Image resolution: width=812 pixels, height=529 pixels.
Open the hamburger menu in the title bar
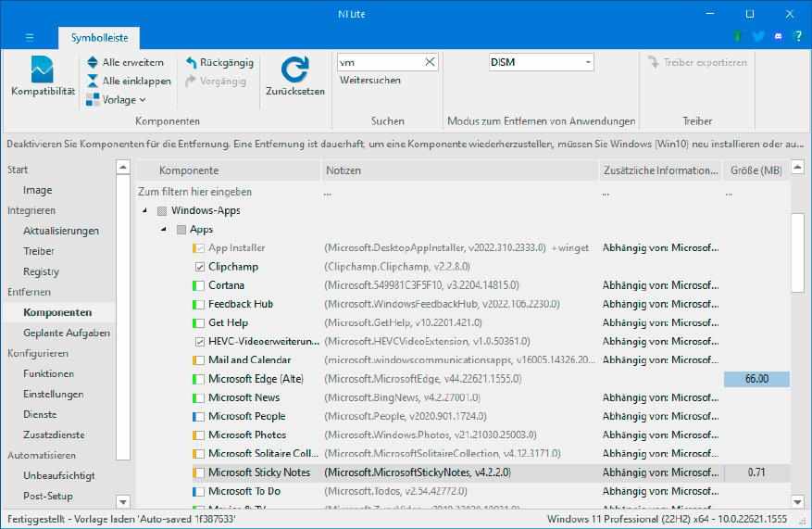30,37
